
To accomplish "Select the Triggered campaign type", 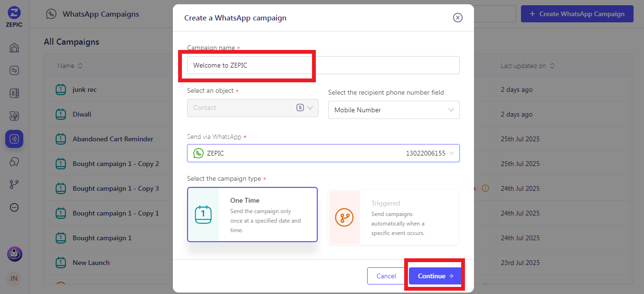I will pyautogui.click(x=393, y=217).
